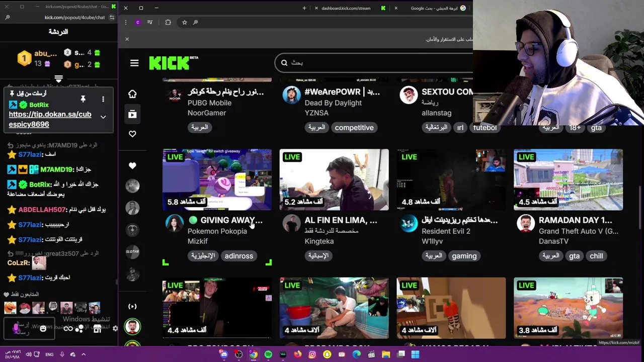The width and height of the screenshot is (644, 362).
Task: Open the Kick hamburger menu
Action: (134, 63)
